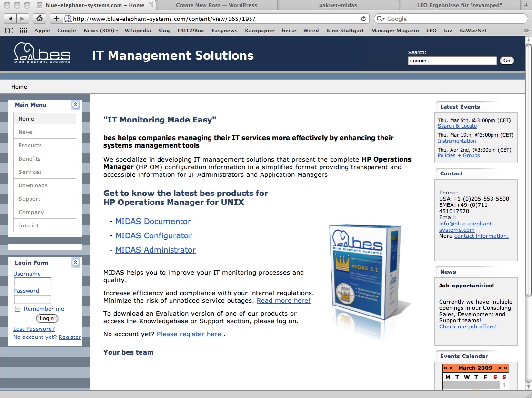Screen dimensions: 532x398
Task: Select Downloads in the Main Menu
Action: point(44,185)
